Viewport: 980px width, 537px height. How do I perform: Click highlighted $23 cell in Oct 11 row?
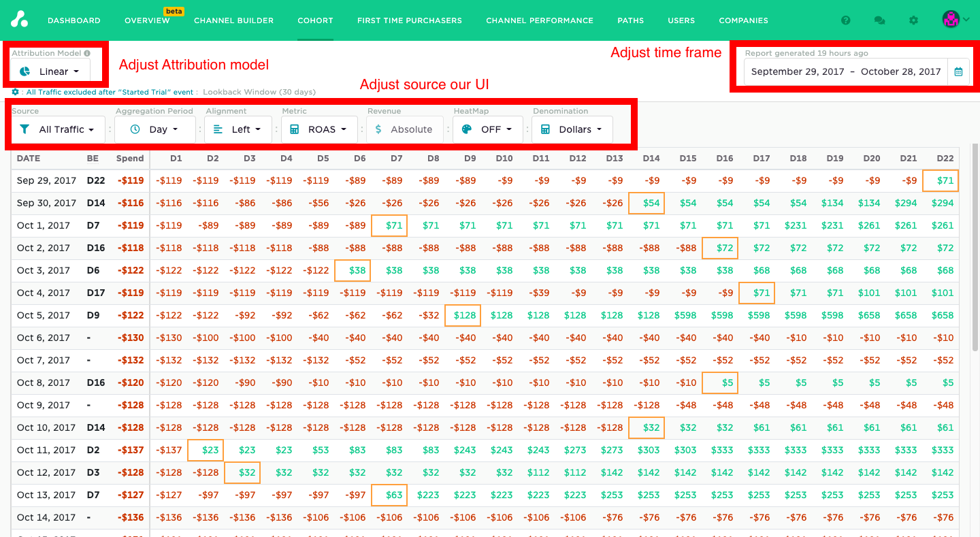tap(206, 450)
